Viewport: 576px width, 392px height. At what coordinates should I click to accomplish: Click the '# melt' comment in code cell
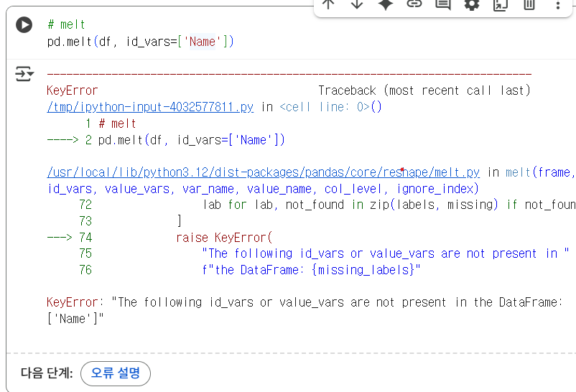coord(67,24)
